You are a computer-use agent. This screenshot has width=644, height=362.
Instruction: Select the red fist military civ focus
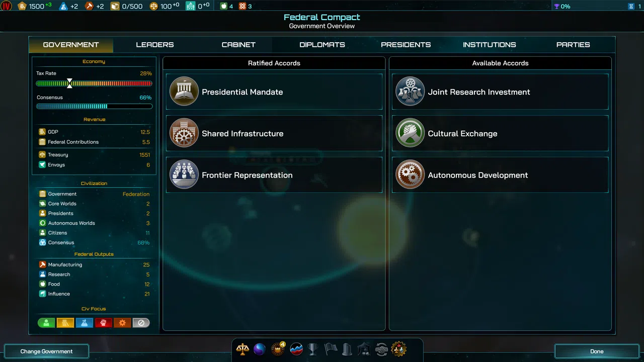point(103,323)
